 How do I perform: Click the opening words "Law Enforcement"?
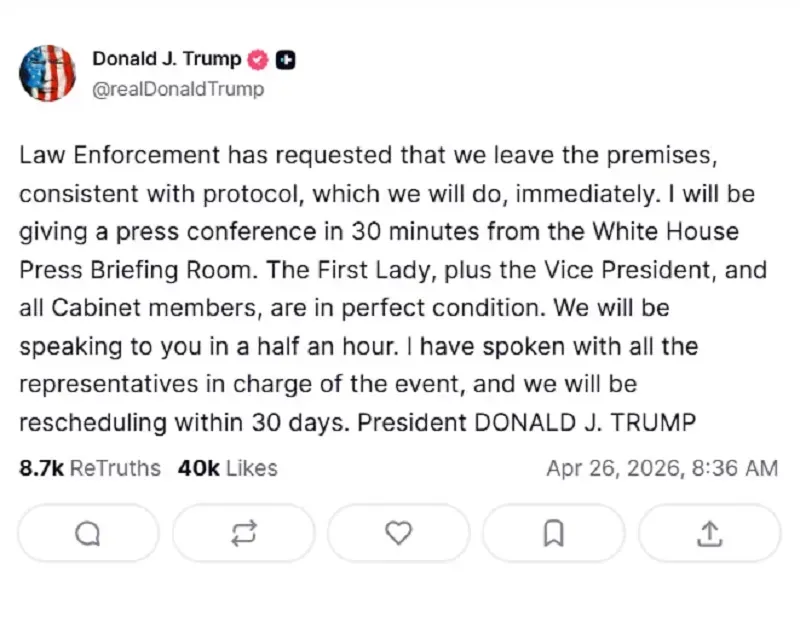(x=118, y=155)
